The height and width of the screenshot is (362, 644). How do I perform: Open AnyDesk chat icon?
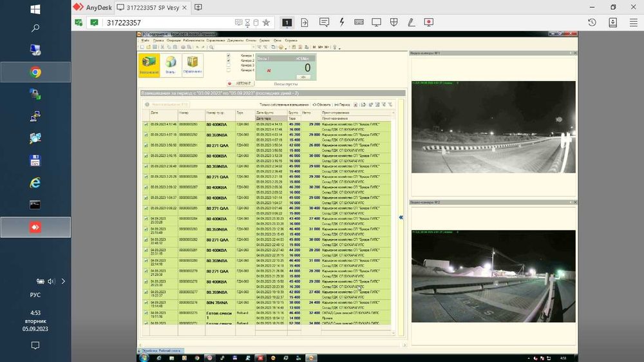[324, 23]
